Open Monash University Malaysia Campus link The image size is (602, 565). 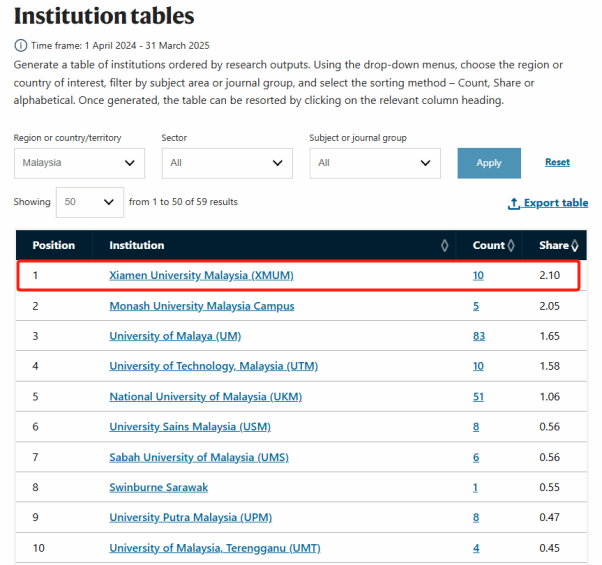click(201, 306)
